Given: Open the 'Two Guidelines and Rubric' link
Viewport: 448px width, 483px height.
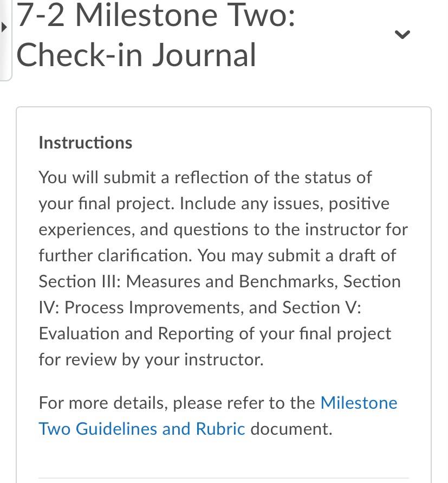Looking at the screenshot, I should [142, 429].
